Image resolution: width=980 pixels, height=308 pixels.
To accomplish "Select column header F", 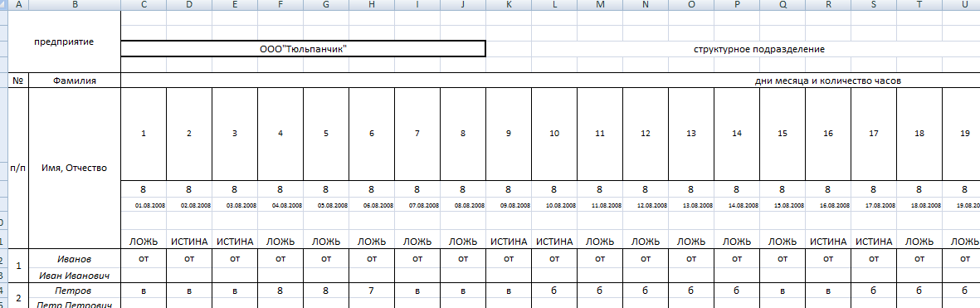I will 280,5.
